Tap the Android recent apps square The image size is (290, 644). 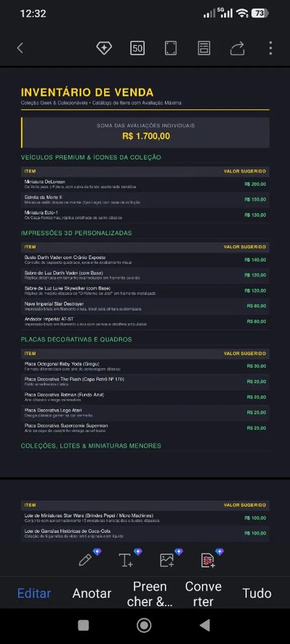[x=84, y=625]
